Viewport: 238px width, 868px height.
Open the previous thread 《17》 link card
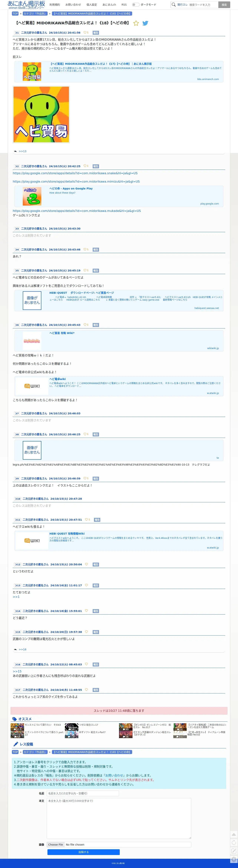click(x=119, y=71)
